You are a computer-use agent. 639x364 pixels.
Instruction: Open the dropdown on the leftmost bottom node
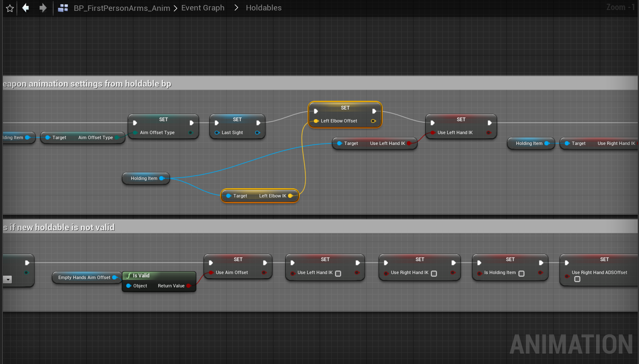pos(8,279)
